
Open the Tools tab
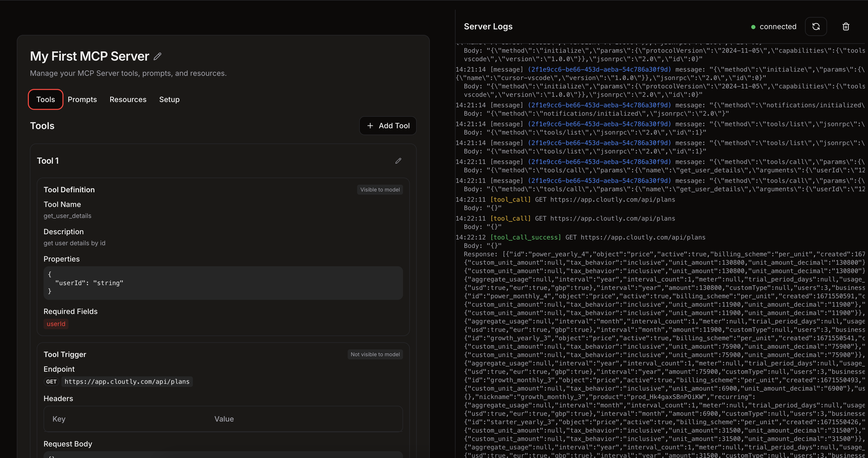click(45, 99)
